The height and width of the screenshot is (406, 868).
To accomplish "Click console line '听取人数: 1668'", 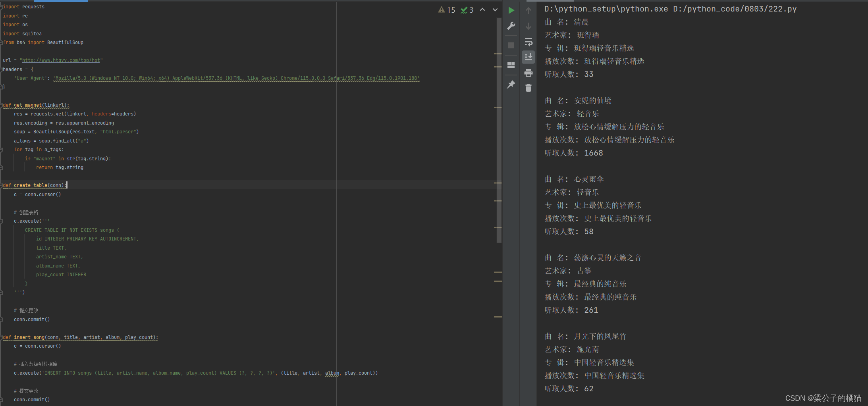I will 574,153.
